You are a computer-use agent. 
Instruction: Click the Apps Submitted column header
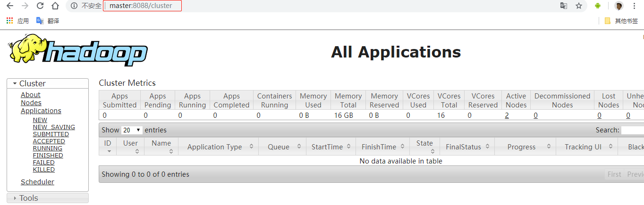tap(119, 100)
